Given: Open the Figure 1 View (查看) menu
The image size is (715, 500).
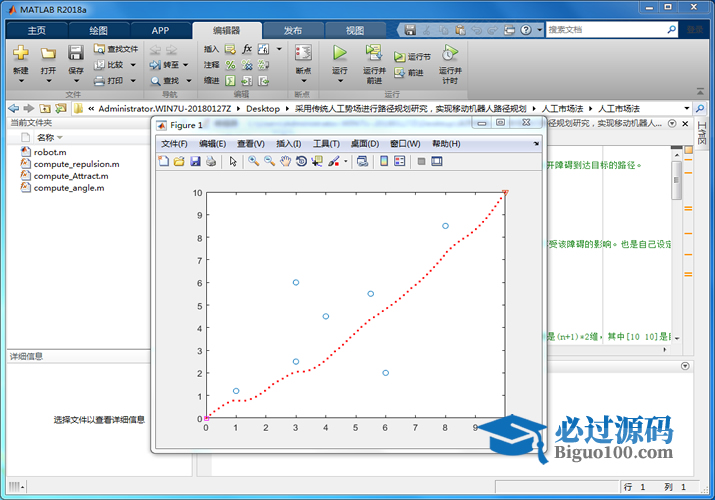Looking at the screenshot, I should point(251,144).
